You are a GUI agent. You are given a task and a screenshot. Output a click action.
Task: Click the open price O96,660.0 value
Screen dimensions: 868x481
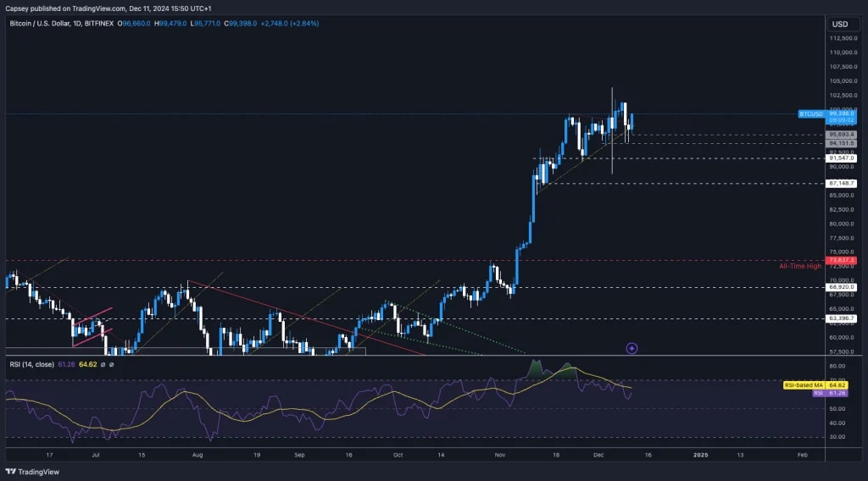click(134, 24)
